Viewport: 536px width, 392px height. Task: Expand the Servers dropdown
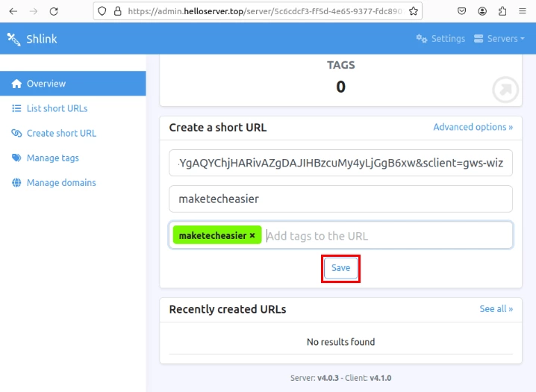coord(499,39)
